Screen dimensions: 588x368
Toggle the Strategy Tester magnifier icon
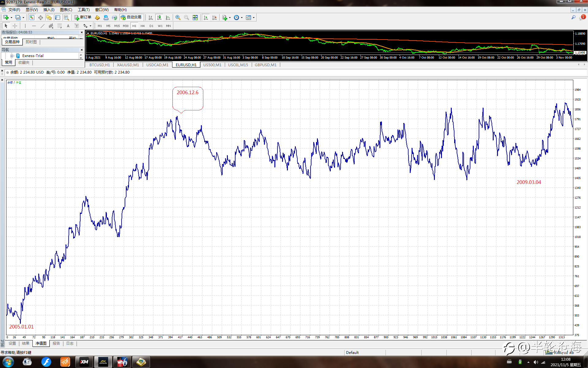[66, 17]
